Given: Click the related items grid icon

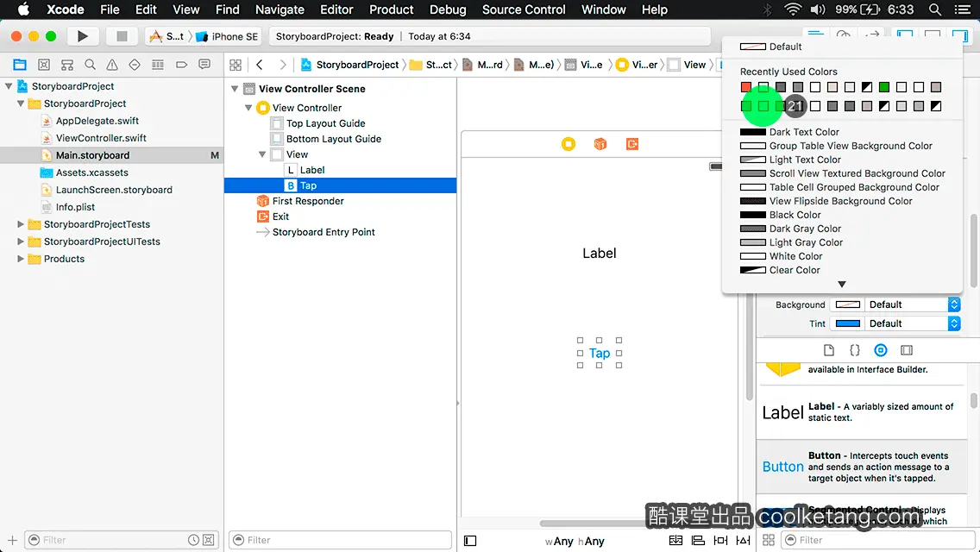Looking at the screenshot, I should coord(236,65).
